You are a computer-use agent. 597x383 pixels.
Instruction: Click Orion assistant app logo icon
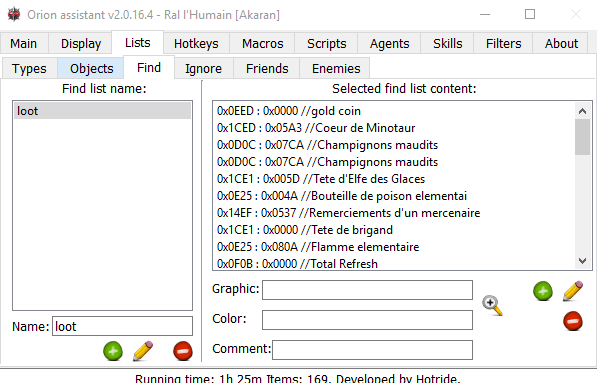[x=14, y=14]
